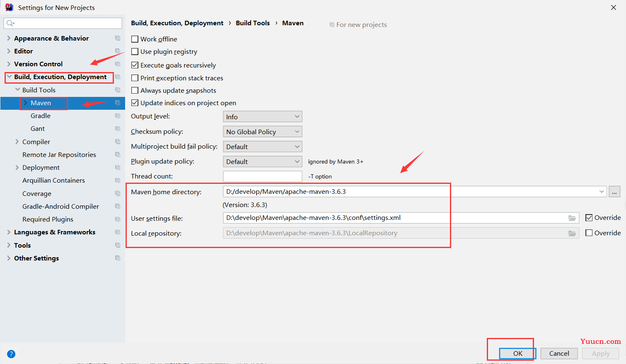Collapse the Build, Execution, Deployment node
This screenshot has height=364, width=626.
point(9,77)
